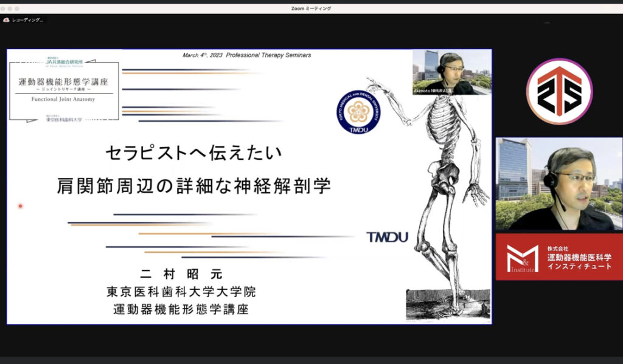Click the blue TMDU text logo
The width and height of the screenshot is (623, 364).
click(x=387, y=237)
